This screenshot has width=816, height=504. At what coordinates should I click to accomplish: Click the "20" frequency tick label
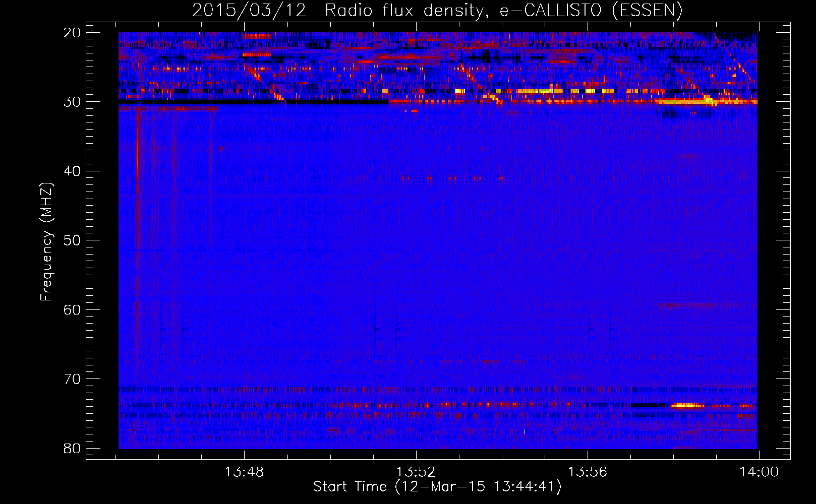click(x=73, y=33)
